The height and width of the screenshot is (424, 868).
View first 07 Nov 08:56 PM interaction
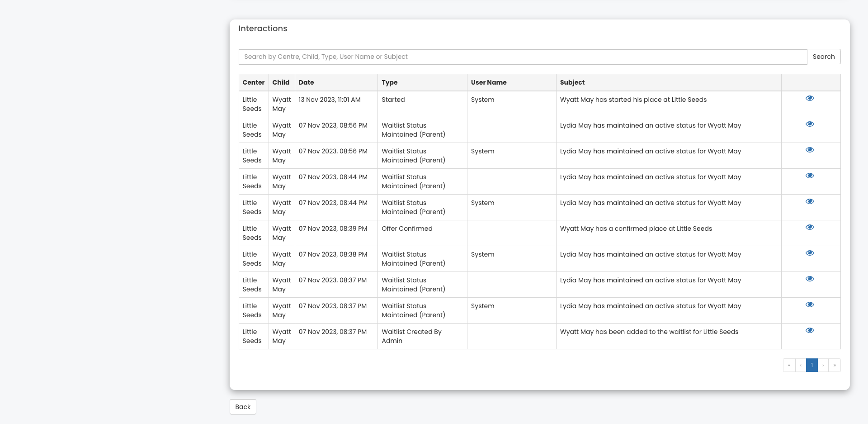coord(810,124)
